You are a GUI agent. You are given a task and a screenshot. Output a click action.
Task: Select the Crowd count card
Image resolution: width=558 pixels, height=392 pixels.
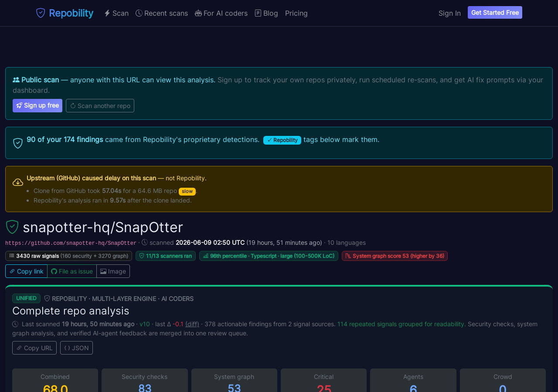pos(503,380)
